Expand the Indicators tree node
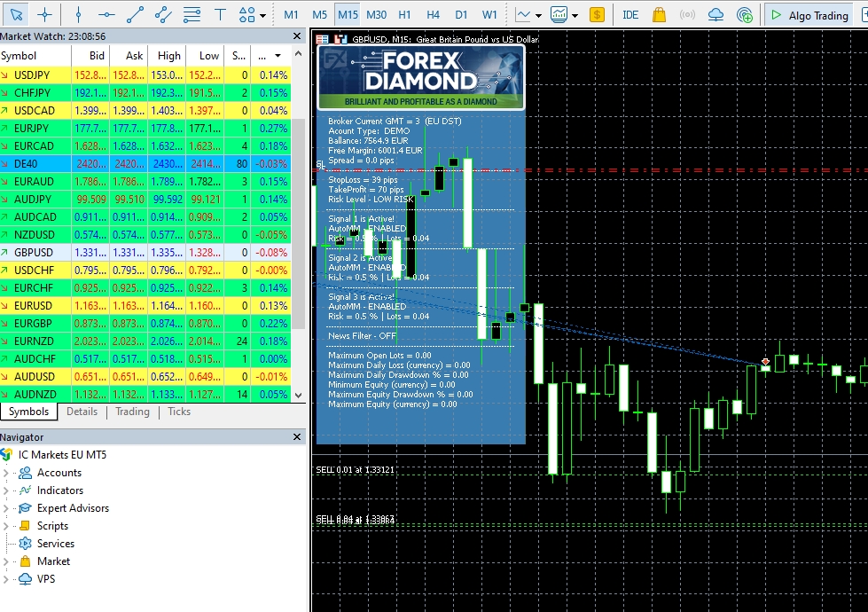 (5, 490)
